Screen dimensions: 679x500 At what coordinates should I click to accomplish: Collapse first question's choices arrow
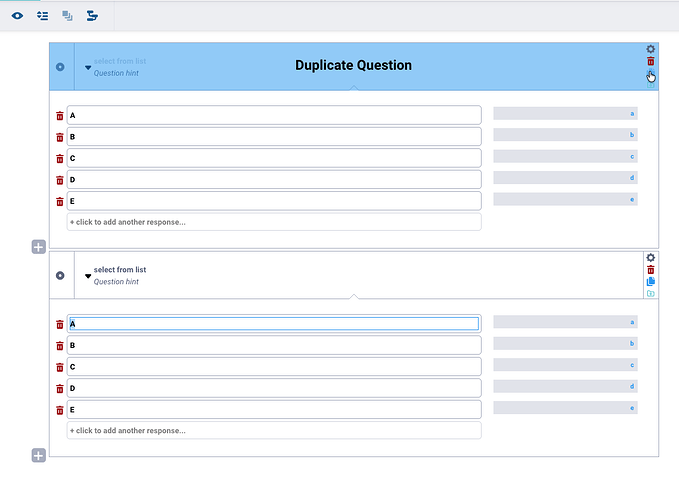coord(88,68)
